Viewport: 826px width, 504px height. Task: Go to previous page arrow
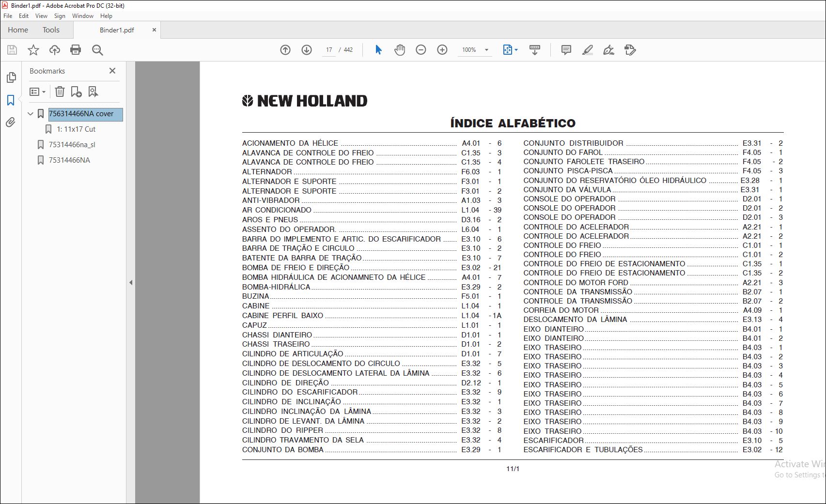pyautogui.click(x=285, y=50)
